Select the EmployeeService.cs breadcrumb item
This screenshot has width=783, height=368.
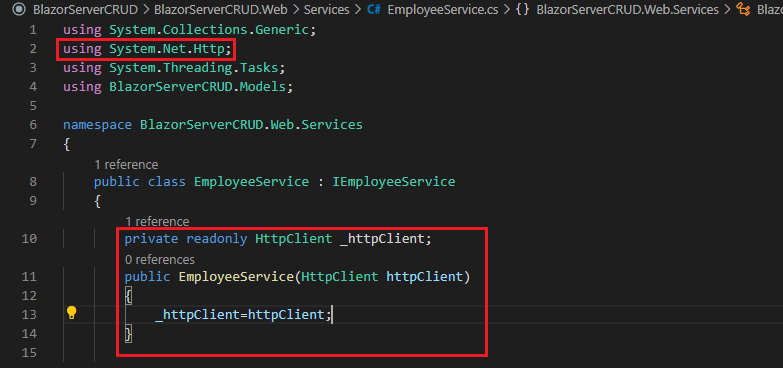(x=442, y=9)
